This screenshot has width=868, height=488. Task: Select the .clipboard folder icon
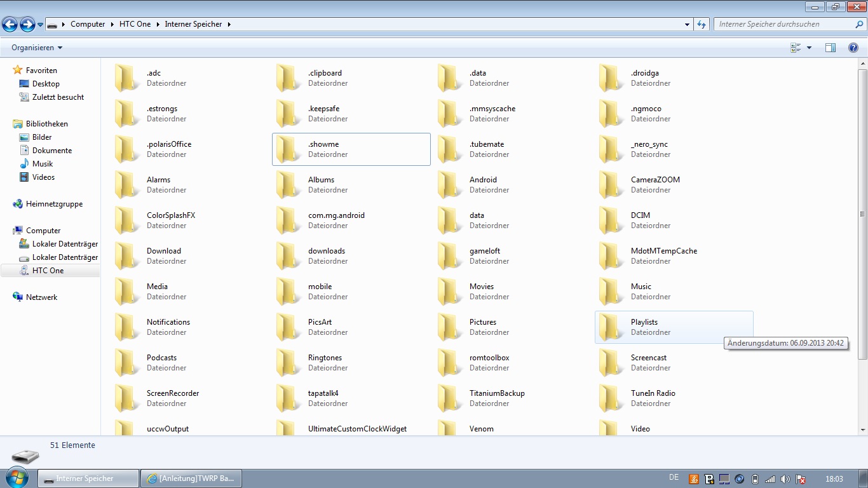[x=287, y=78]
